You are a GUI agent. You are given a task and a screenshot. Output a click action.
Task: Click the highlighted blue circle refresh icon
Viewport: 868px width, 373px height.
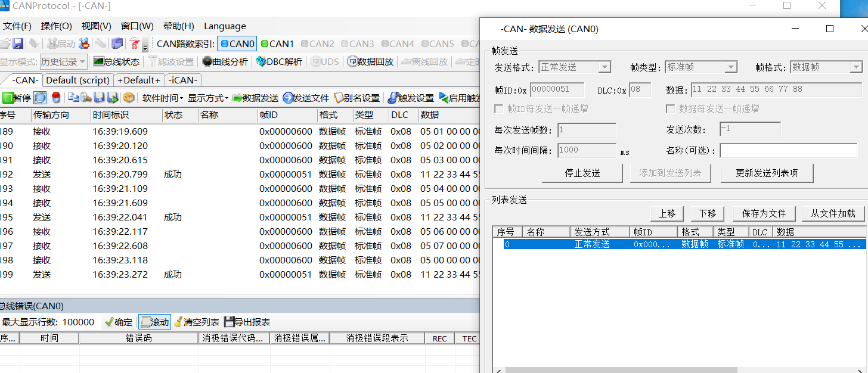point(40,98)
